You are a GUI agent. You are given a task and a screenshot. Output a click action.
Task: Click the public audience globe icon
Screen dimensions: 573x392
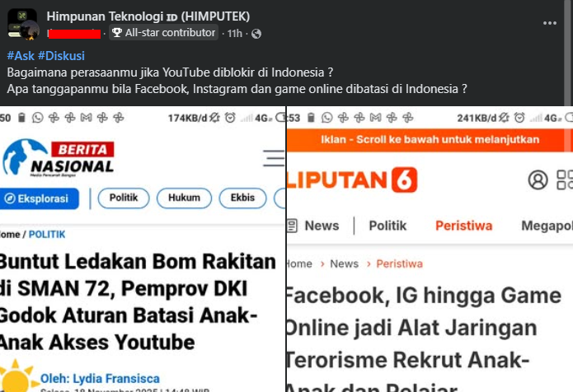pyautogui.click(x=256, y=34)
